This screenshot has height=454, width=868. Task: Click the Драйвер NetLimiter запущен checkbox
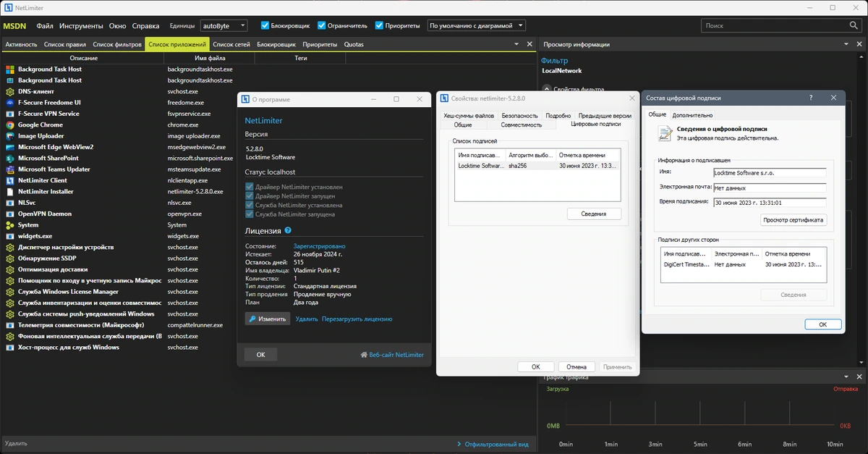tap(250, 196)
